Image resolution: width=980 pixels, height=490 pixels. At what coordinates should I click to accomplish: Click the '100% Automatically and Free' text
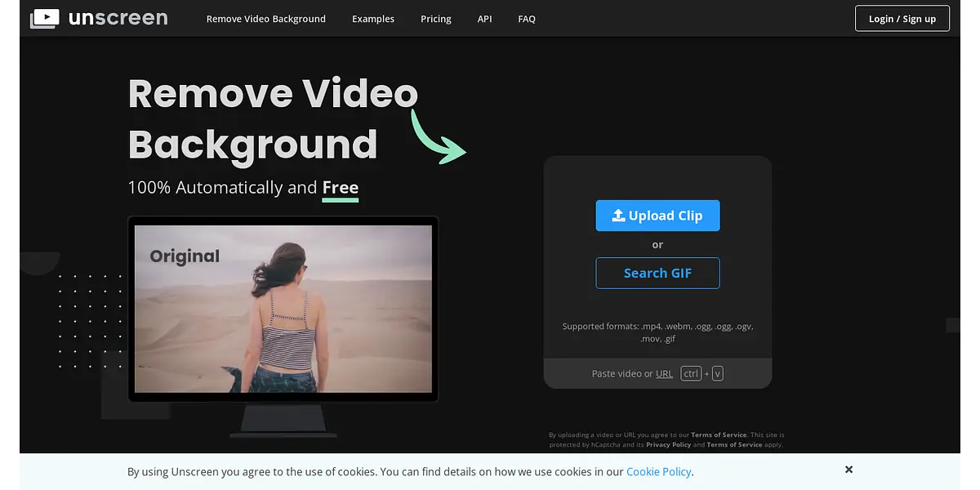coord(243,188)
